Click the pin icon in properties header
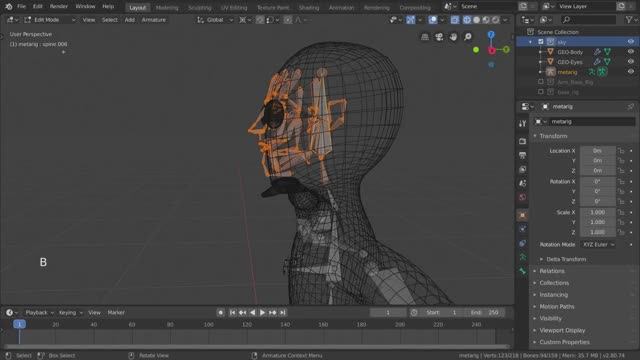 click(631, 107)
